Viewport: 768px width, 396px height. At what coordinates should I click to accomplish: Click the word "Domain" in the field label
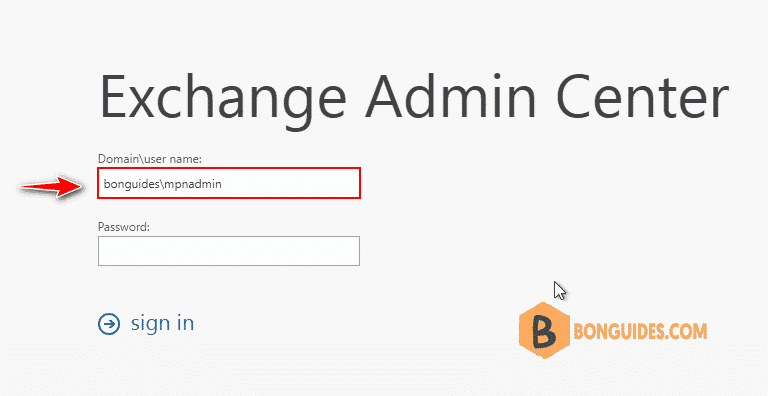[115, 159]
